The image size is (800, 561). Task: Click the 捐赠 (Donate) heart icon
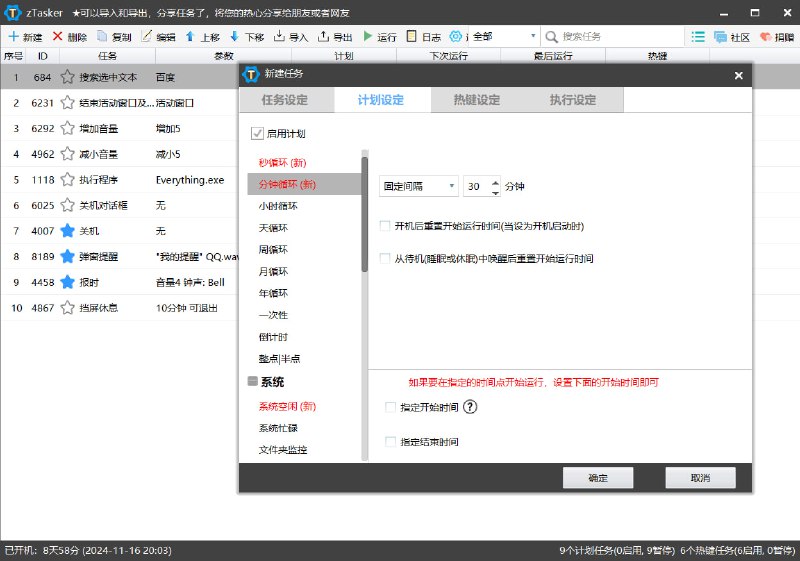(x=765, y=37)
